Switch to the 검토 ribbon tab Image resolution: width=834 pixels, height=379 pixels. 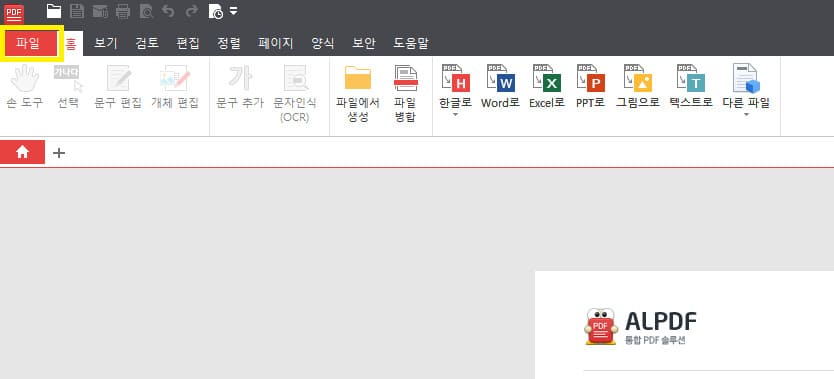[147, 43]
